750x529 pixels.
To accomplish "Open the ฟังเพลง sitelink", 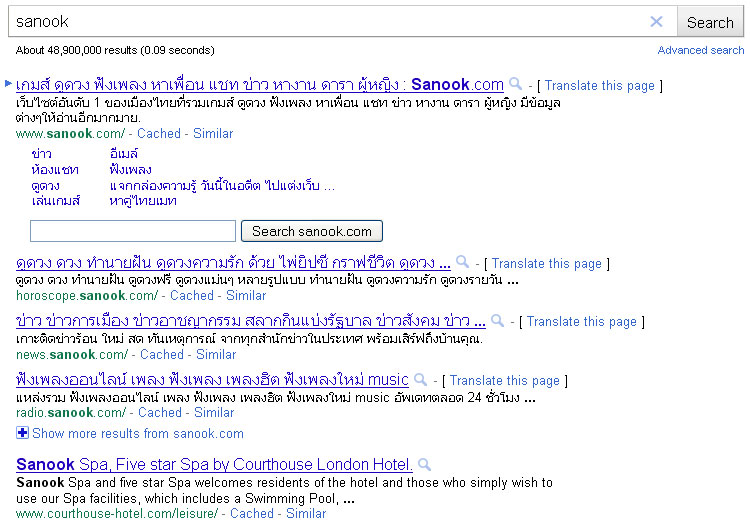I will point(130,170).
